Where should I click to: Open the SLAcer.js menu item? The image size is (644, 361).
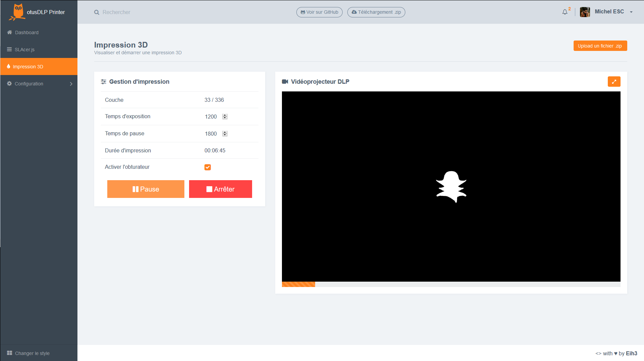pyautogui.click(x=39, y=50)
